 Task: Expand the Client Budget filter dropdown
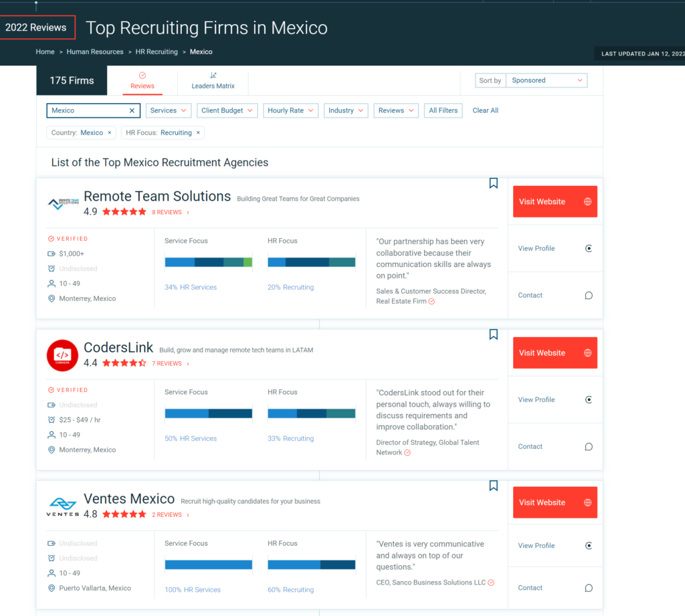pos(227,110)
